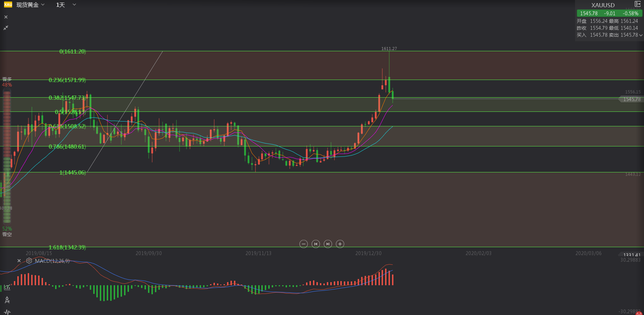This screenshot has height=315, width=644.
Task: Zoom in the chart with the plus button
Action: (x=340, y=244)
